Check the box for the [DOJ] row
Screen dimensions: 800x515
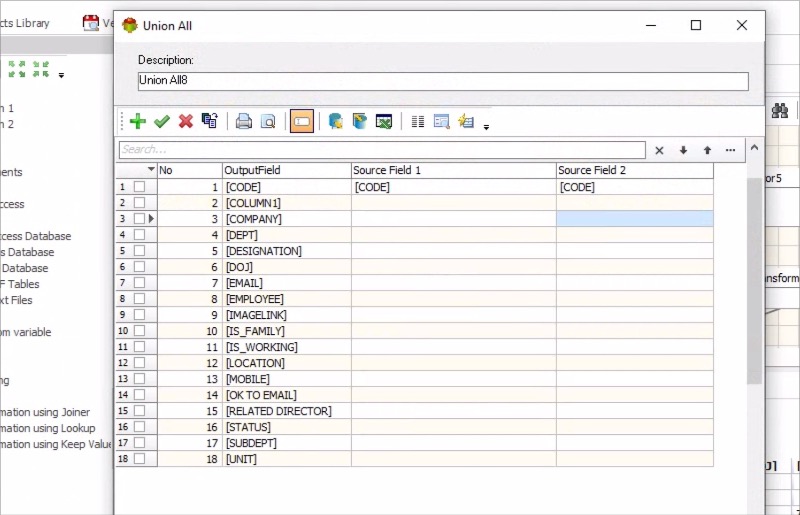[139, 266]
